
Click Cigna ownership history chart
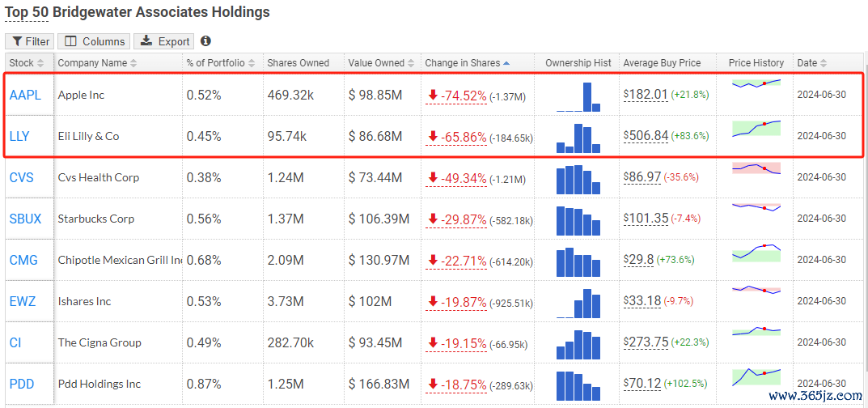point(578,345)
